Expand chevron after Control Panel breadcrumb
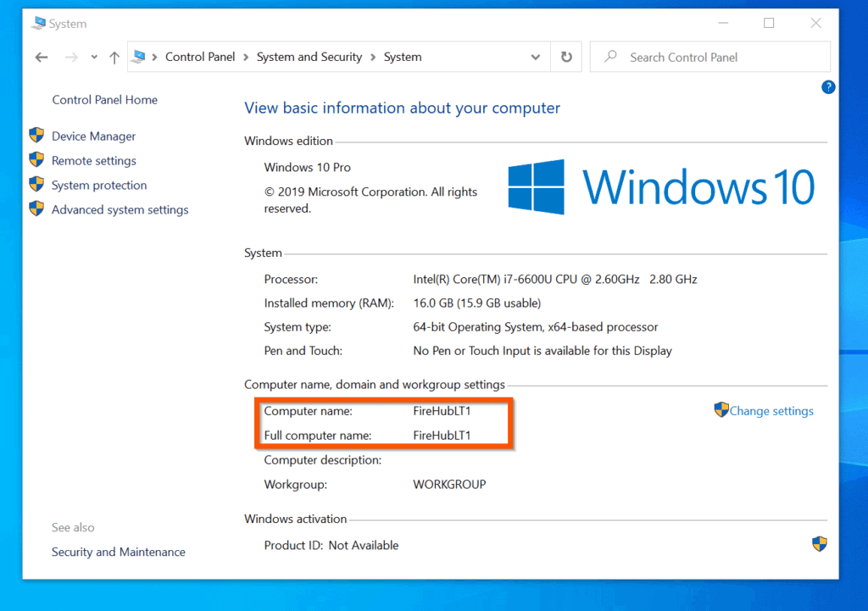The width and height of the screenshot is (868, 611). pos(246,57)
